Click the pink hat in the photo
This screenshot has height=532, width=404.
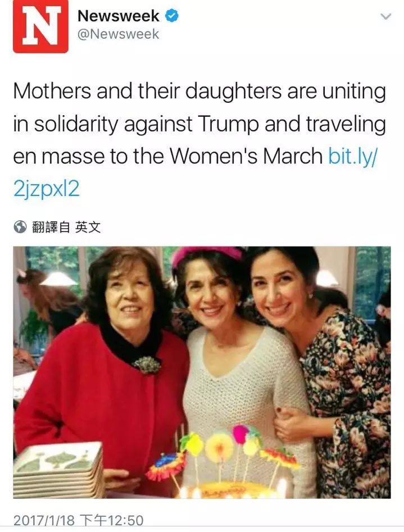[x=207, y=254]
